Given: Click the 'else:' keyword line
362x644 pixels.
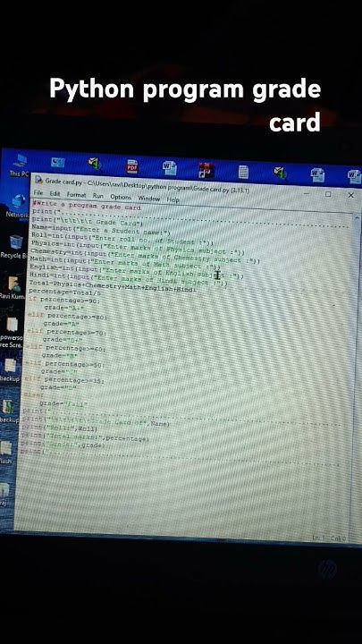Looking at the screenshot, I should tap(33, 395).
